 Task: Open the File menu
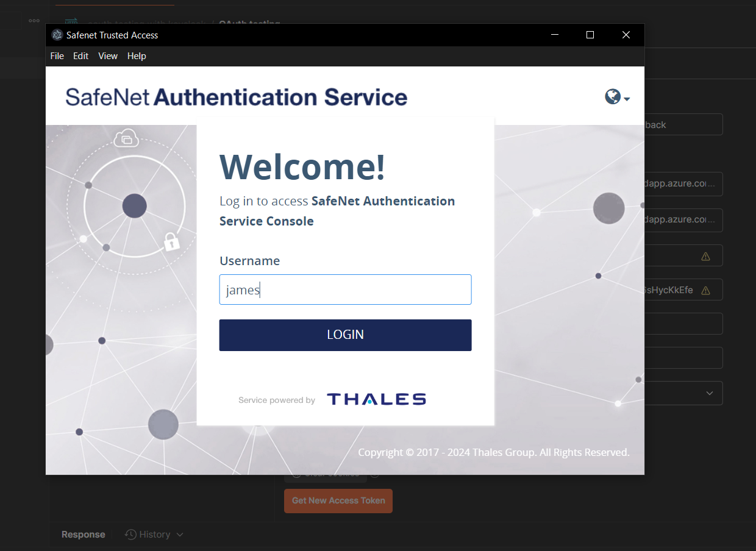click(x=57, y=55)
